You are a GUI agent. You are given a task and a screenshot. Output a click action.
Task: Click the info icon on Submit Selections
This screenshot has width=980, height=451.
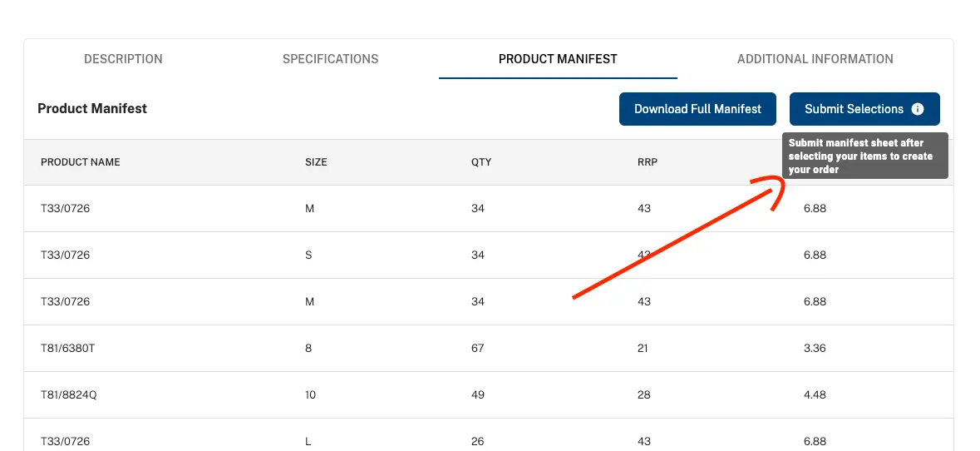point(917,109)
